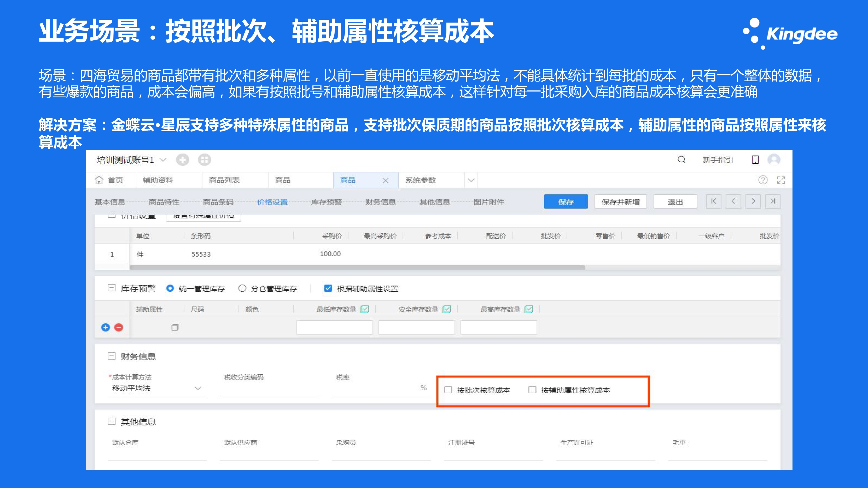Open the user avatar profile icon
Screen dimensions: 868x488
click(774, 159)
